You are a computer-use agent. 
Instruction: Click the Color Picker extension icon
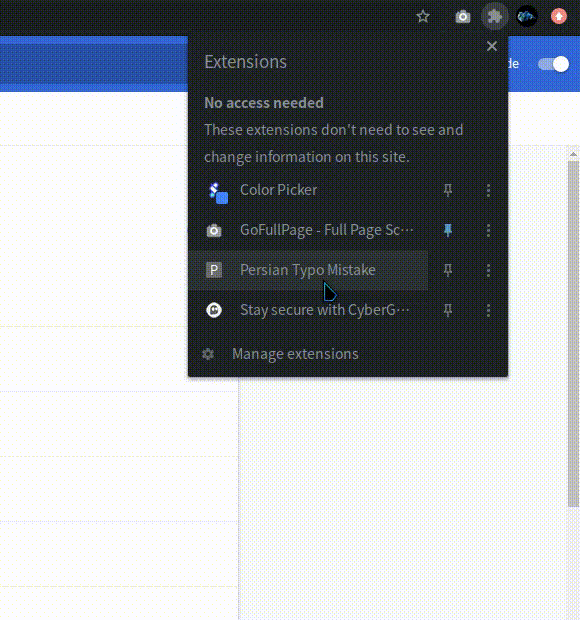pyautogui.click(x=218, y=193)
